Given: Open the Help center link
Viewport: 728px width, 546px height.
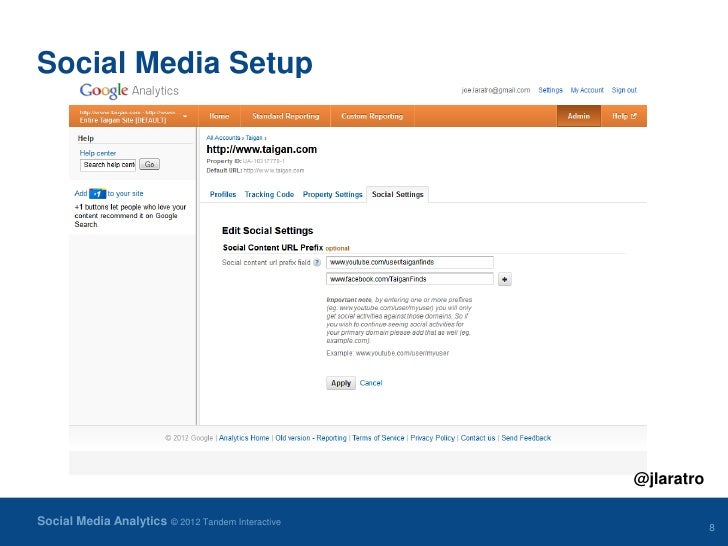Looking at the screenshot, I should (98, 153).
